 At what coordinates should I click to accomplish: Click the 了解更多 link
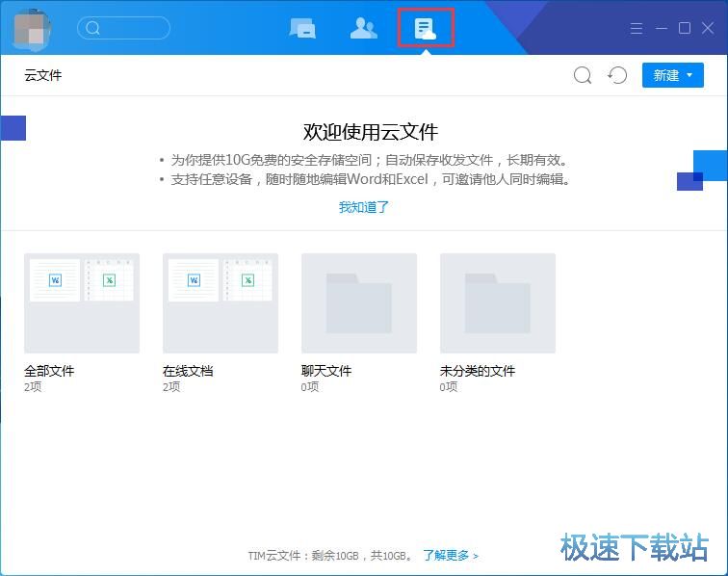[450, 556]
